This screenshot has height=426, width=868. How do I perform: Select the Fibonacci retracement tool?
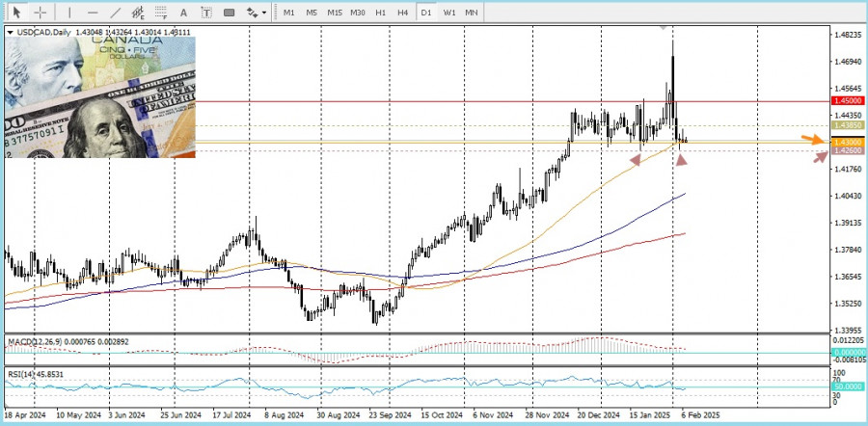(161, 13)
